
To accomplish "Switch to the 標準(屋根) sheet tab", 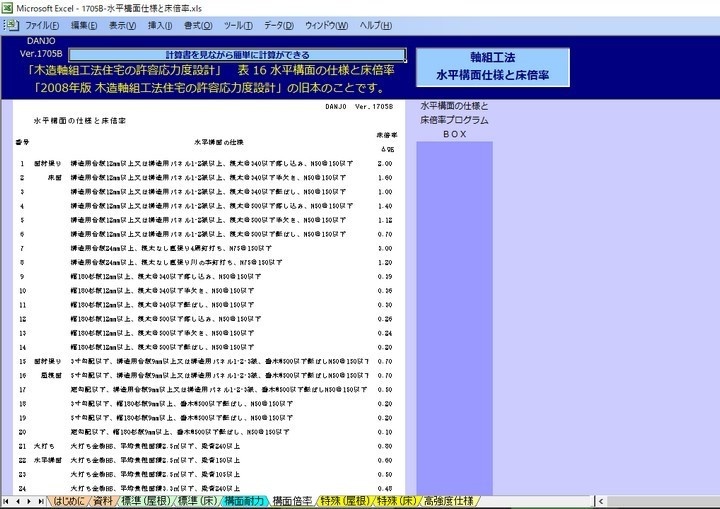I will [146, 501].
